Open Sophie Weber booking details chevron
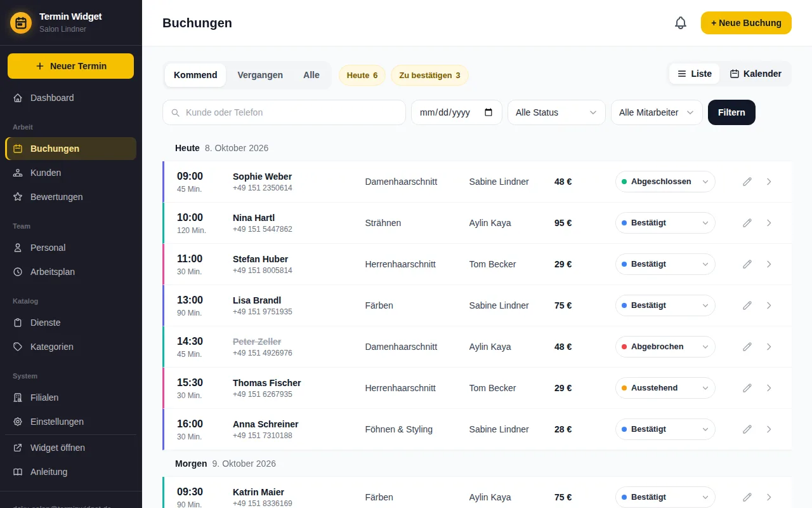This screenshot has width=812, height=508. (769, 182)
